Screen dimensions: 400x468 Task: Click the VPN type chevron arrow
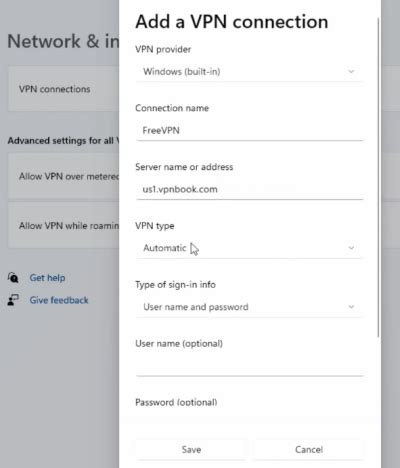tap(351, 248)
